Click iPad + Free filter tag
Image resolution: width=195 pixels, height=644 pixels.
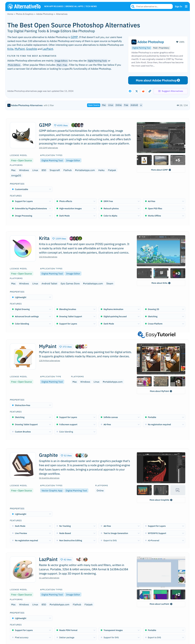[x=62, y=65]
